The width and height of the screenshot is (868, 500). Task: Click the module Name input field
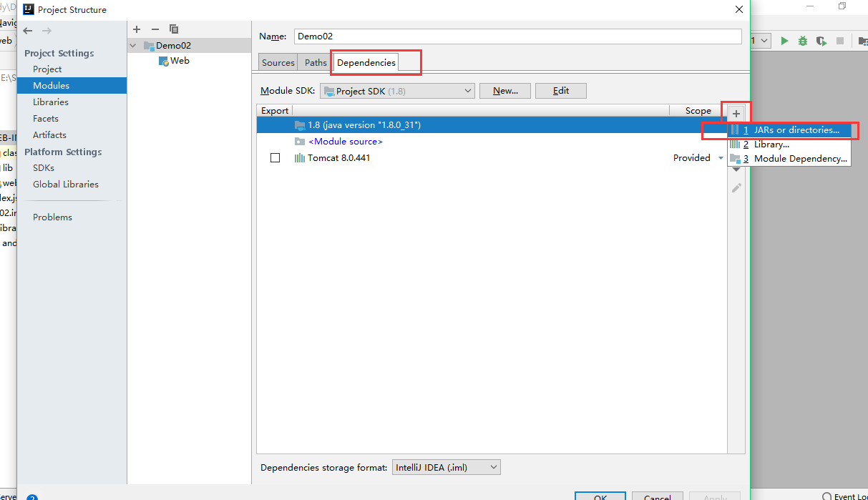coord(518,36)
